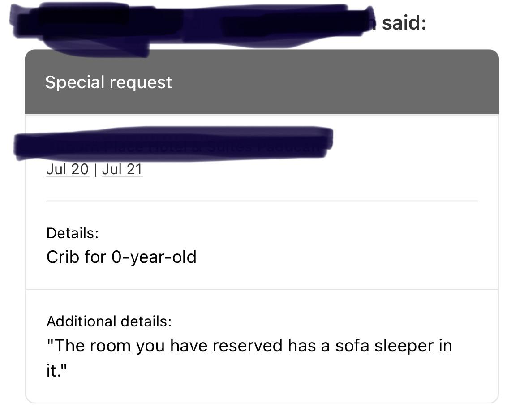Click the text Crib for 0-year-old
524x420 pixels.
pyautogui.click(x=121, y=257)
